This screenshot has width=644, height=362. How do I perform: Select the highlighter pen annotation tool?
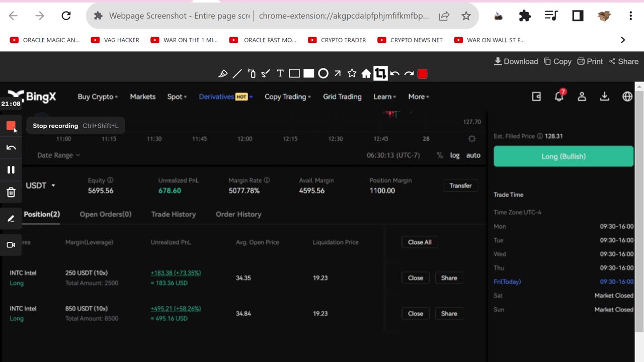tap(223, 74)
